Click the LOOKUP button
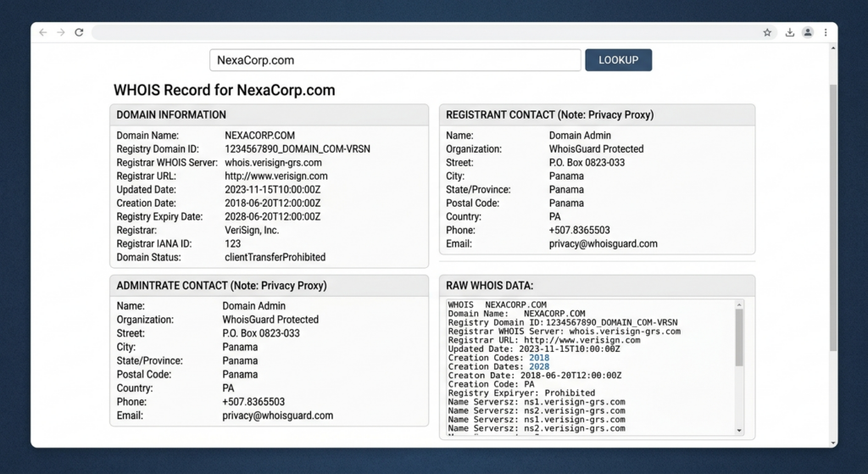The image size is (868, 474). (x=618, y=60)
